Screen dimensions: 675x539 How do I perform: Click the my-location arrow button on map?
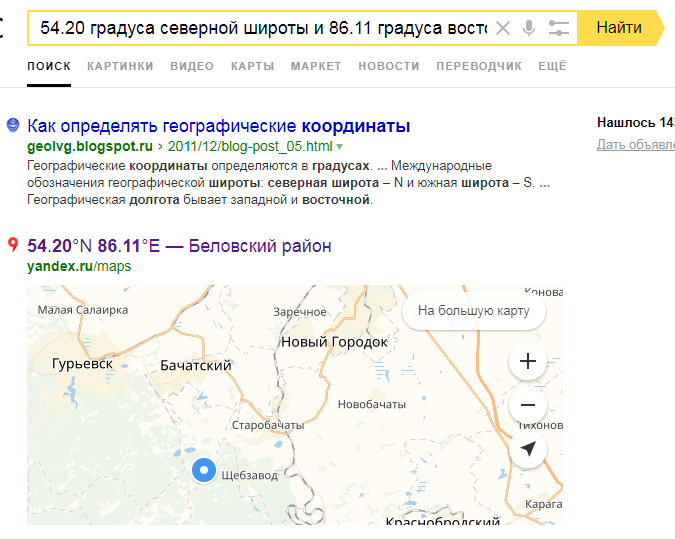point(528,449)
